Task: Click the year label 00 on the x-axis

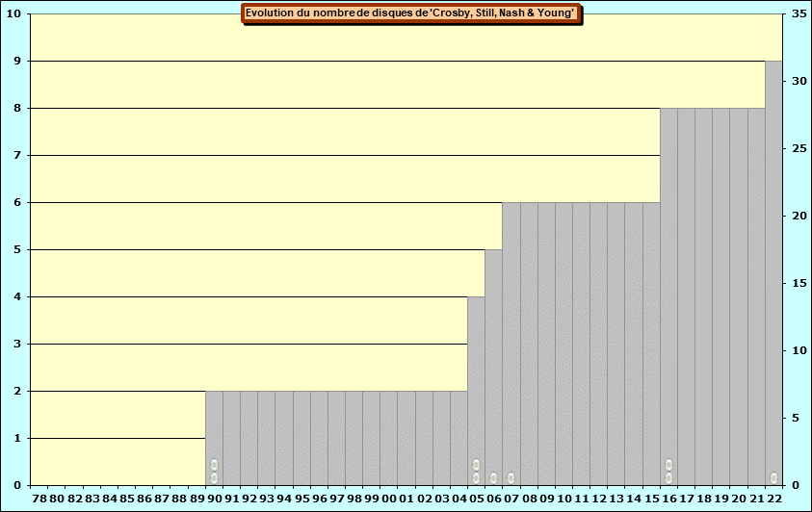Action: (x=389, y=499)
